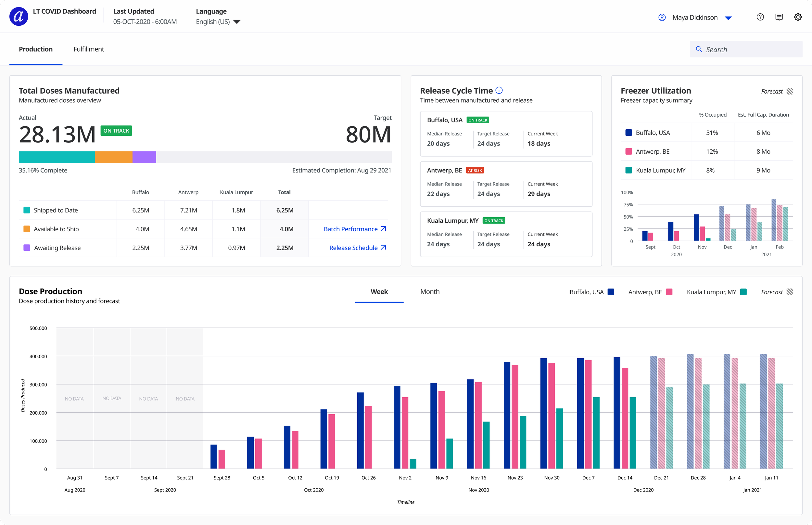Click the search magnifier icon
812x525 pixels.
pyautogui.click(x=699, y=49)
